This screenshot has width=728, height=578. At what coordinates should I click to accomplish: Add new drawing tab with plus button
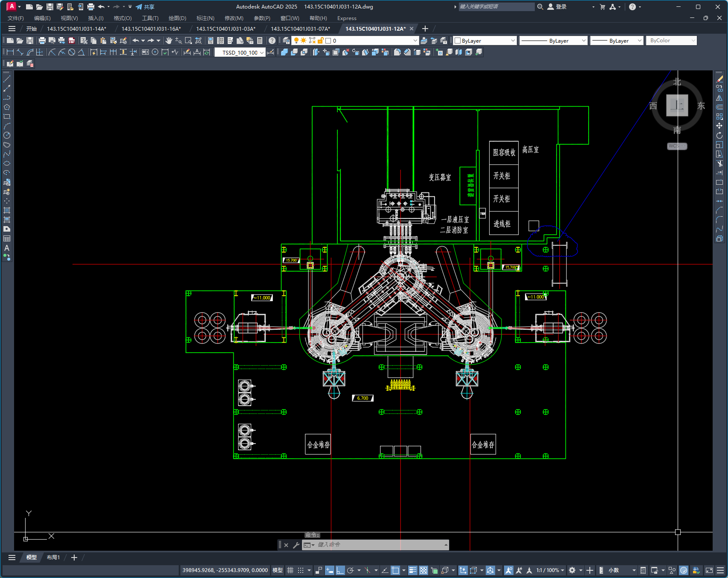[x=425, y=29]
